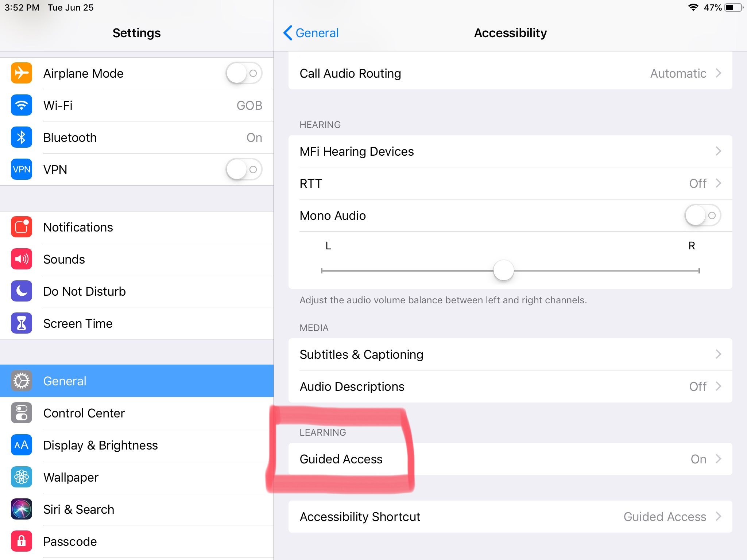Tap the Do Not Disturb moon icon

[x=22, y=291]
